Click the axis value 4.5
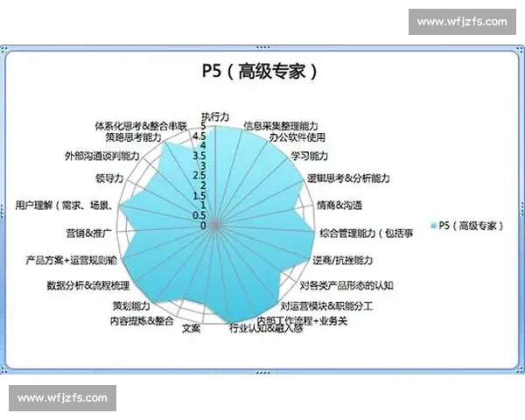The height and width of the screenshot is (420, 525). pyautogui.click(x=199, y=136)
